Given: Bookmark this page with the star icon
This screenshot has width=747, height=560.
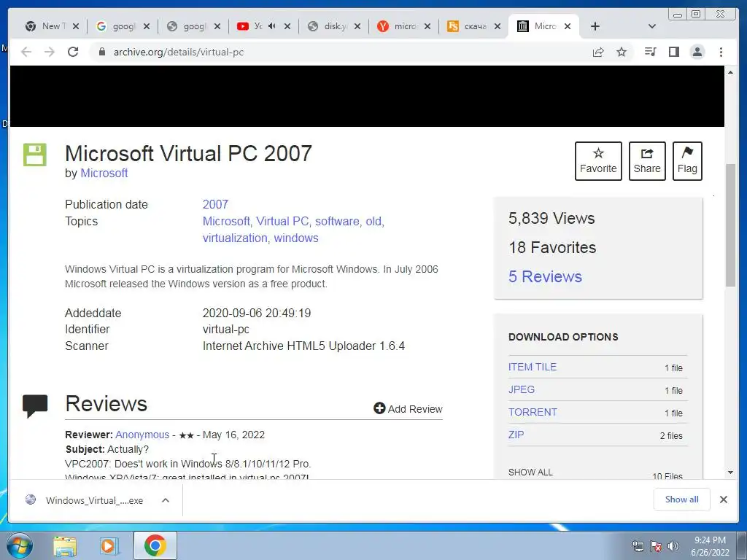Looking at the screenshot, I should pyautogui.click(x=622, y=52).
